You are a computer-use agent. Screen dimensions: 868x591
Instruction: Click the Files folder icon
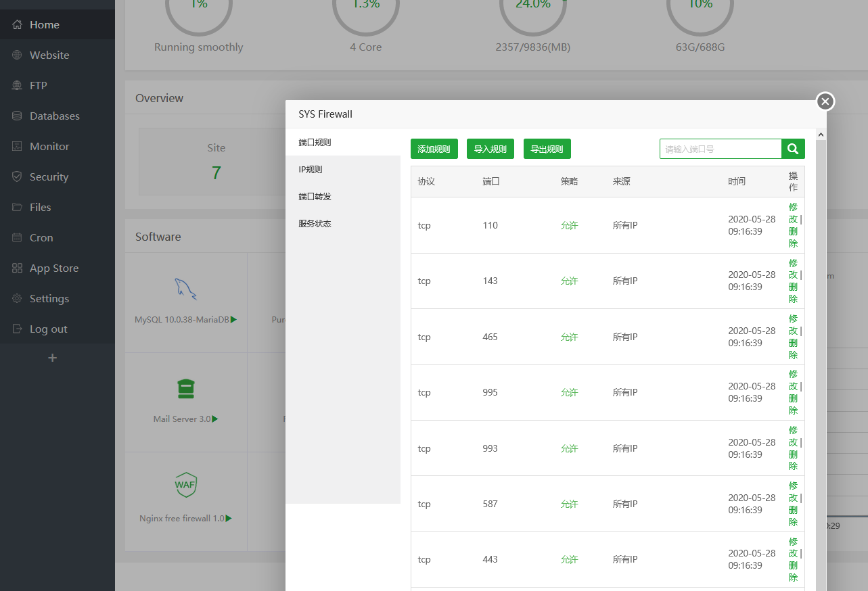17,208
